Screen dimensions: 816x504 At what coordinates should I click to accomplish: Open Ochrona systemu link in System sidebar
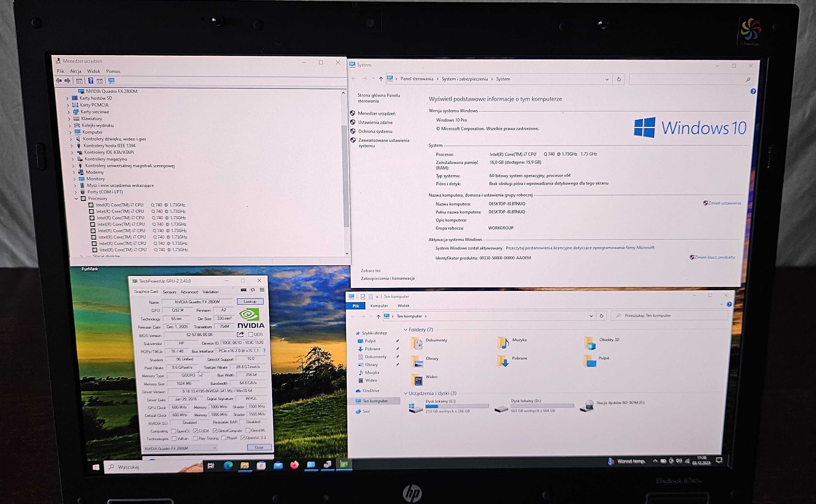[375, 131]
